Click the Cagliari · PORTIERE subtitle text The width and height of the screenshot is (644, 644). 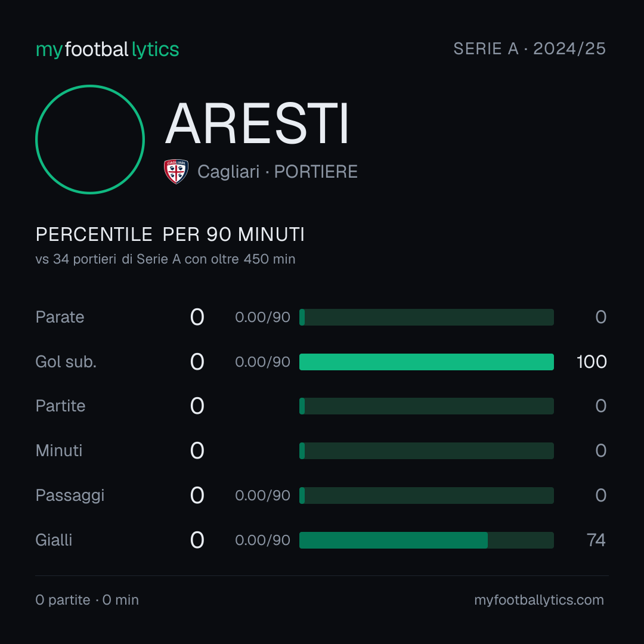coord(277,172)
